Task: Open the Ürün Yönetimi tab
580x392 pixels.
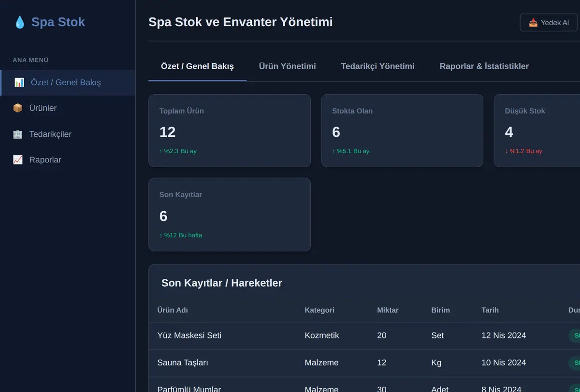Action: point(287,66)
